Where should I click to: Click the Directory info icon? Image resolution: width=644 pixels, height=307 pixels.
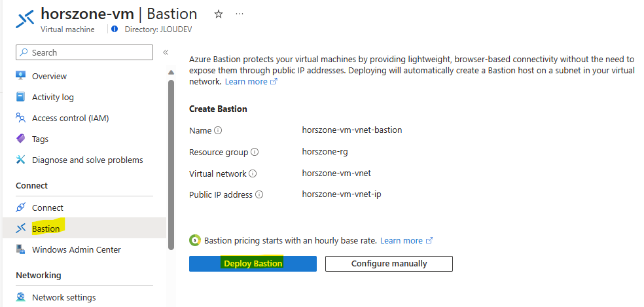(x=115, y=29)
